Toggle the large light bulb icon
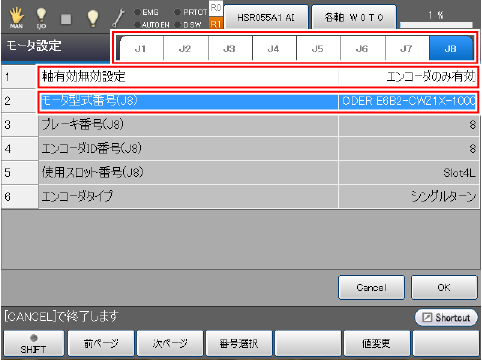Screen dimensions: 482x361 point(93,18)
